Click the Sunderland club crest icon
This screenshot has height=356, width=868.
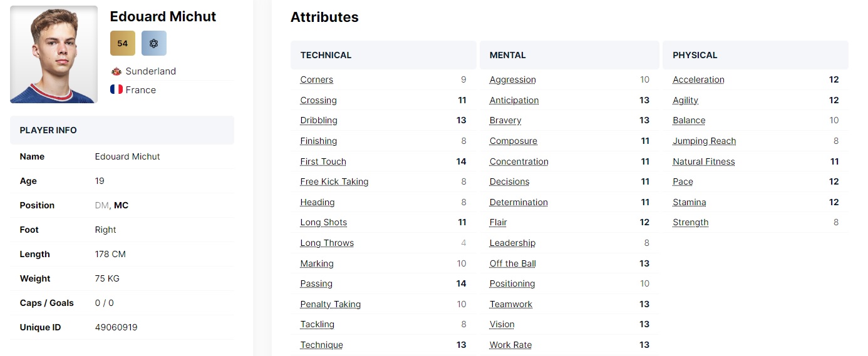click(116, 71)
